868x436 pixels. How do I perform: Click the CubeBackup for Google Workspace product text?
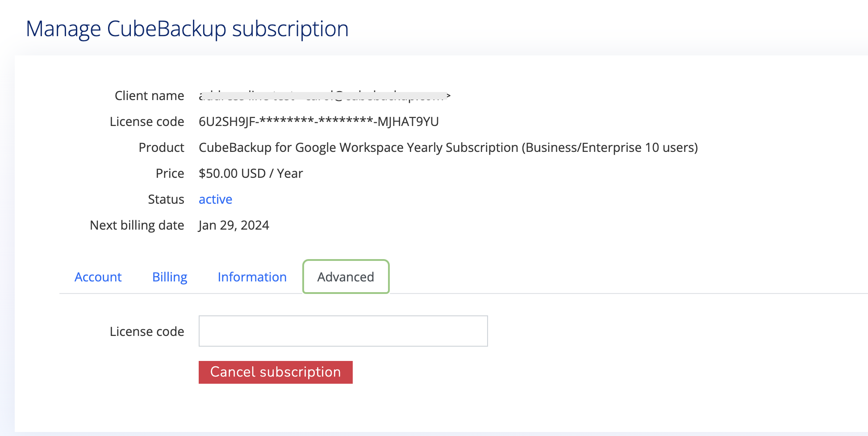tap(448, 147)
